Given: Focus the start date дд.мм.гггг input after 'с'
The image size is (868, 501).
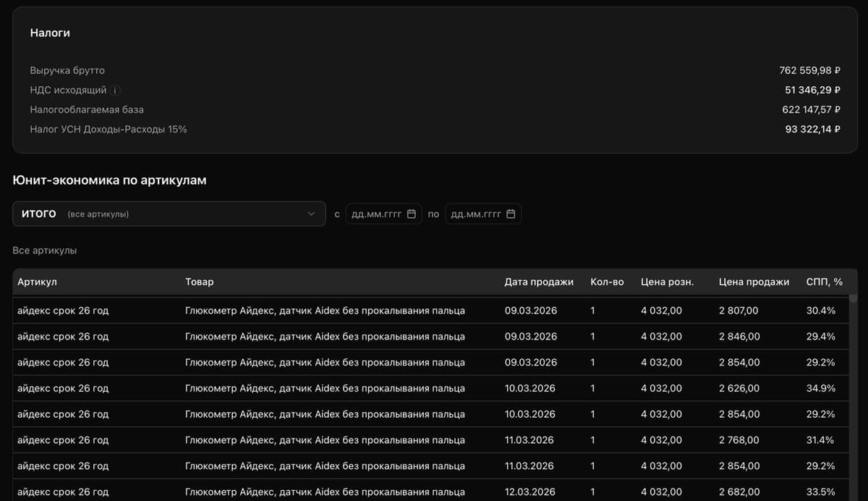Looking at the screenshot, I should coord(376,214).
